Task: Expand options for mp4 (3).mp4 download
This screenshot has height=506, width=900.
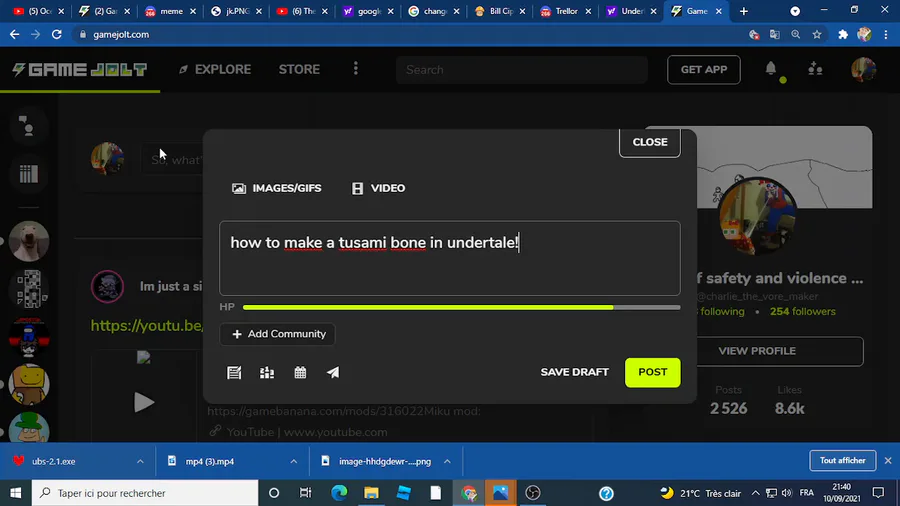Action: point(293,461)
